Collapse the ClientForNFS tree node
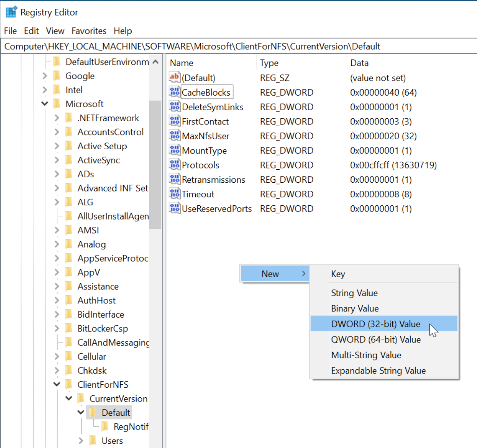Viewport: 477px width, 448px height. point(57,384)
